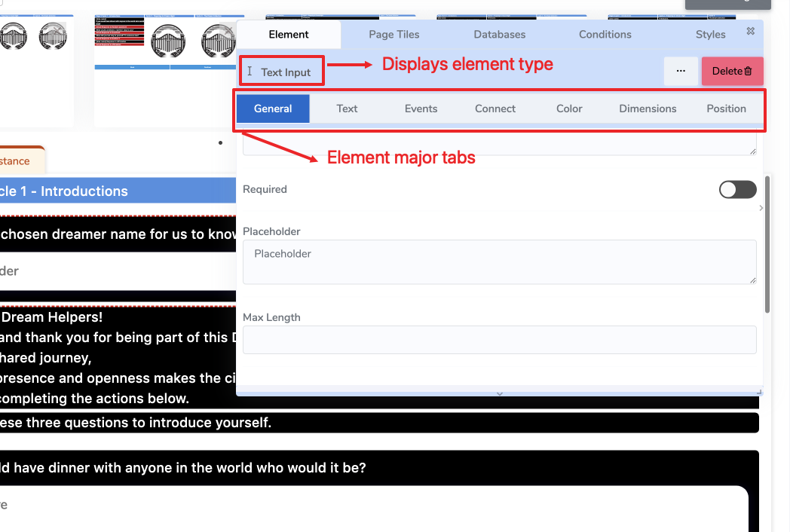Viewport: 790px width, 532px height.
Task: Select the Events sub-tab
Action: (421, 109)
